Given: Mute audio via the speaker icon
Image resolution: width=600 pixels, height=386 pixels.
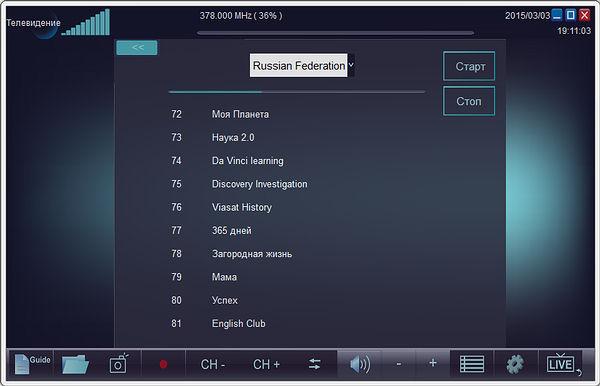Looking at the screenshot, I should pyautogui.click(x=360, y=364).
